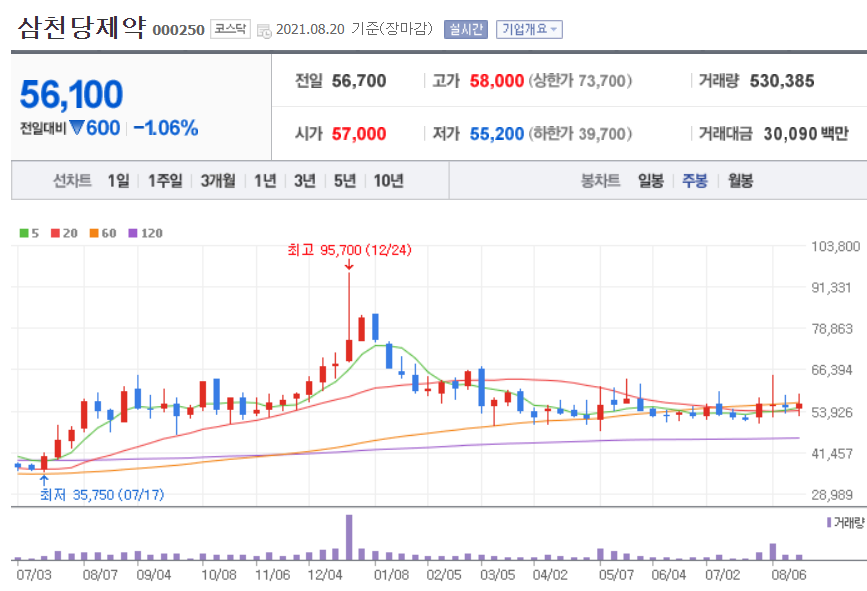
Task: Click the blue down-triangle next to 600
Action: pos(77,128)
